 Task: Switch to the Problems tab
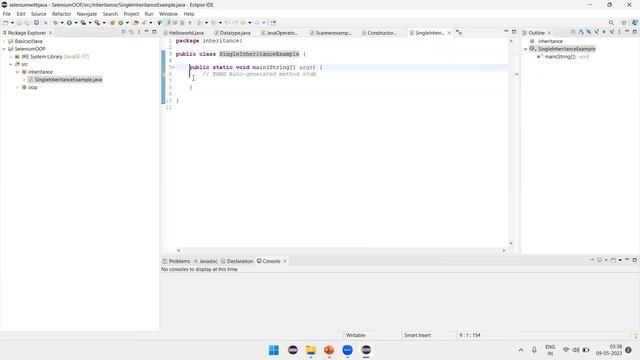click(176, 261)
